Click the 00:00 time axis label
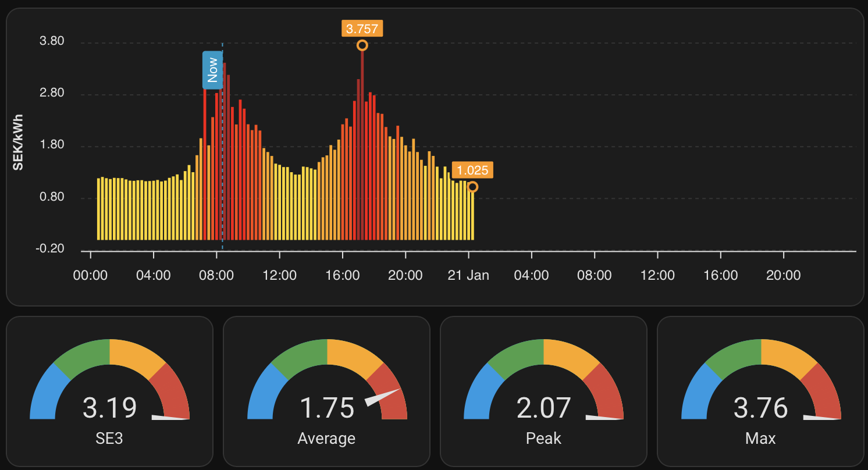 (90, 275)
